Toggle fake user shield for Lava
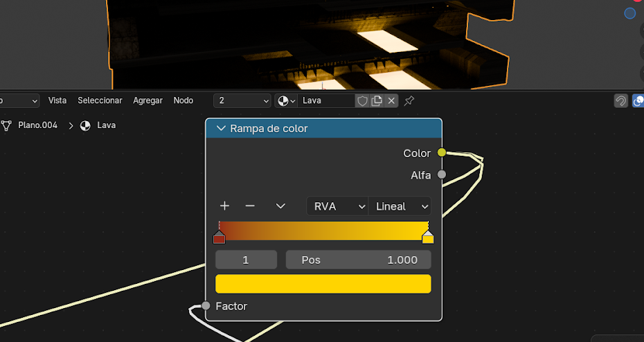The image size is (644, 342). tap(362, 100)
